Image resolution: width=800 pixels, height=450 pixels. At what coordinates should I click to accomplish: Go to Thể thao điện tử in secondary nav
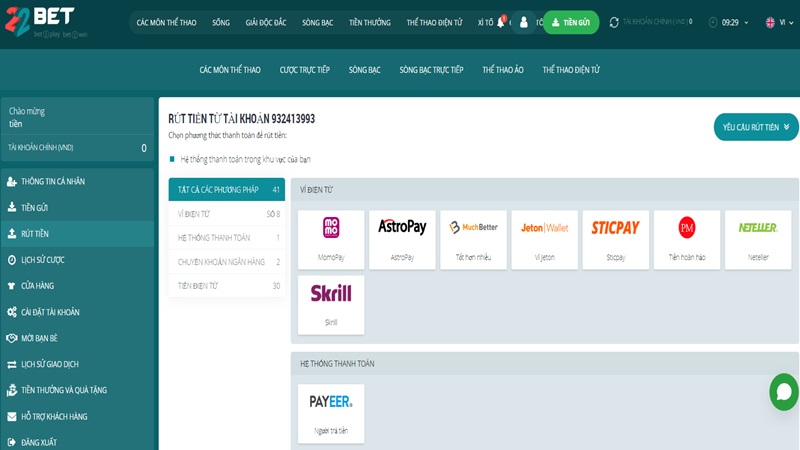tap(571, 70)
